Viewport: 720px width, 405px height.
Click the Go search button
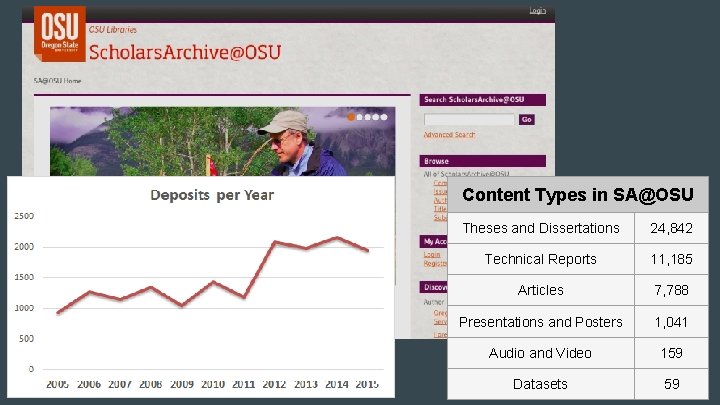pyautogui.click(x=527, y=120)
